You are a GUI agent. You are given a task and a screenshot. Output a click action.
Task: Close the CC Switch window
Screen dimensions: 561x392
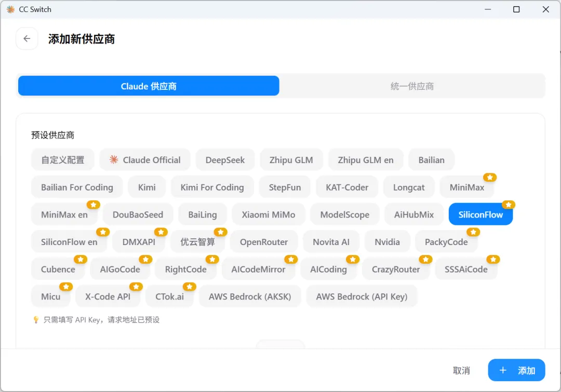(x=545, y=9)
